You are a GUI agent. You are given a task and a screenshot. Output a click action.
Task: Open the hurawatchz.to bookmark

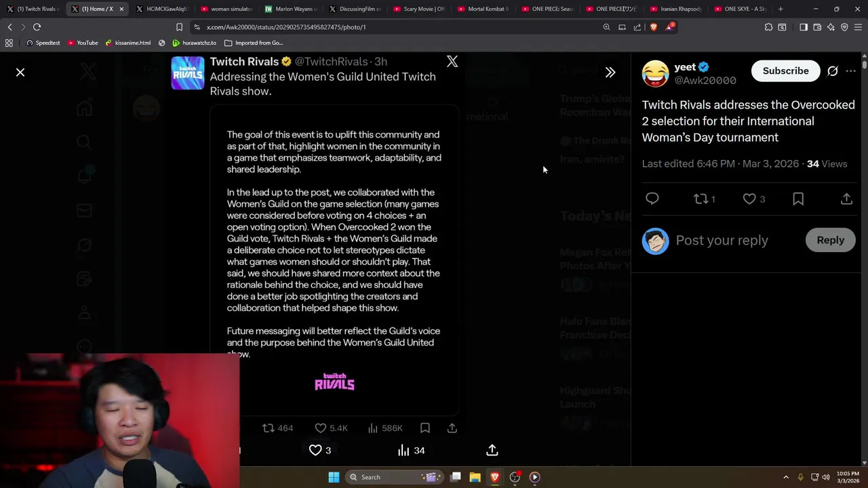(x=194, y=43)
